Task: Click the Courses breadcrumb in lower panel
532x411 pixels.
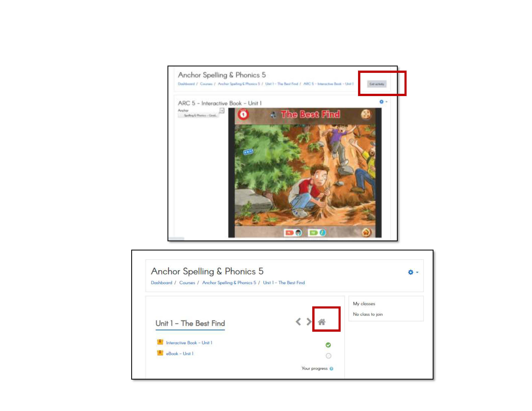Action: 187,283
